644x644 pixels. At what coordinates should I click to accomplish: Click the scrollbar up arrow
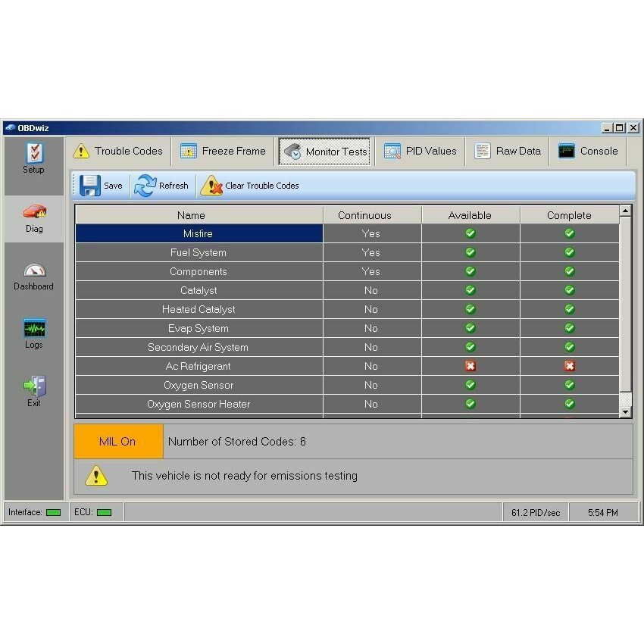625,211
